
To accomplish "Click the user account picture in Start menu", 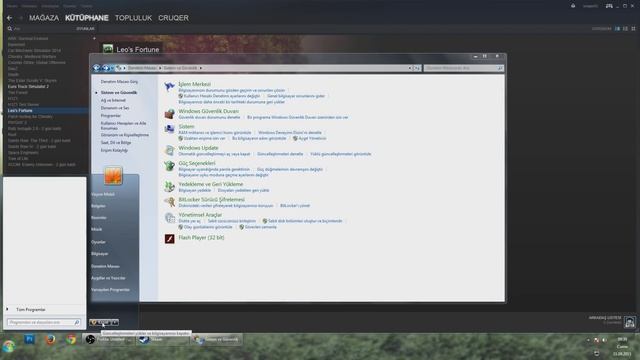I will coord(113,176).
